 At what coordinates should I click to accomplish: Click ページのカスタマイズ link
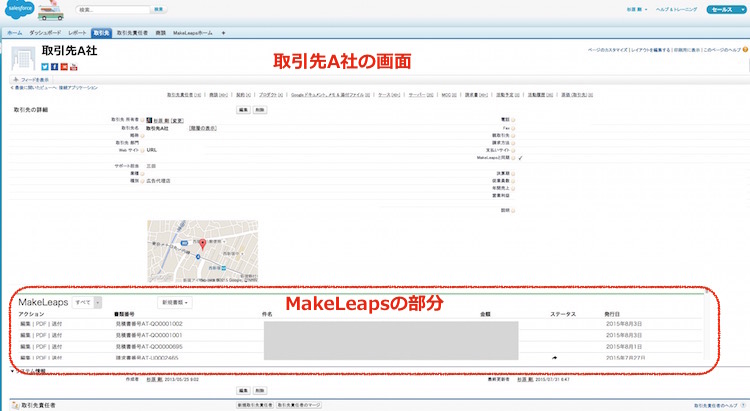click(x=607, y=50)
